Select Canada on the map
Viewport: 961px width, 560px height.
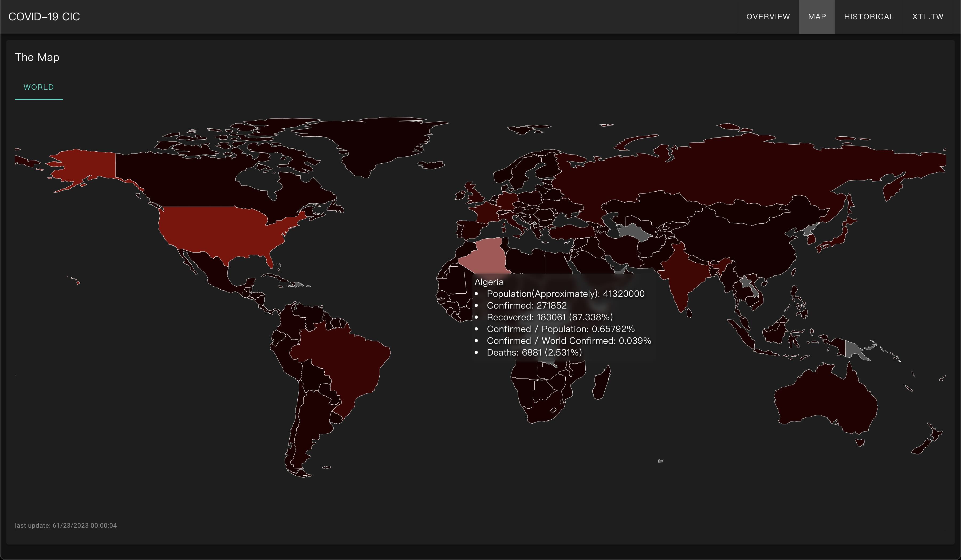coord(191,183)
